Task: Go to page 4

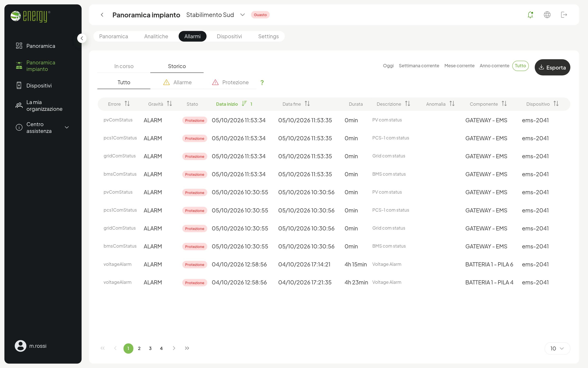Action: (161, 348)
